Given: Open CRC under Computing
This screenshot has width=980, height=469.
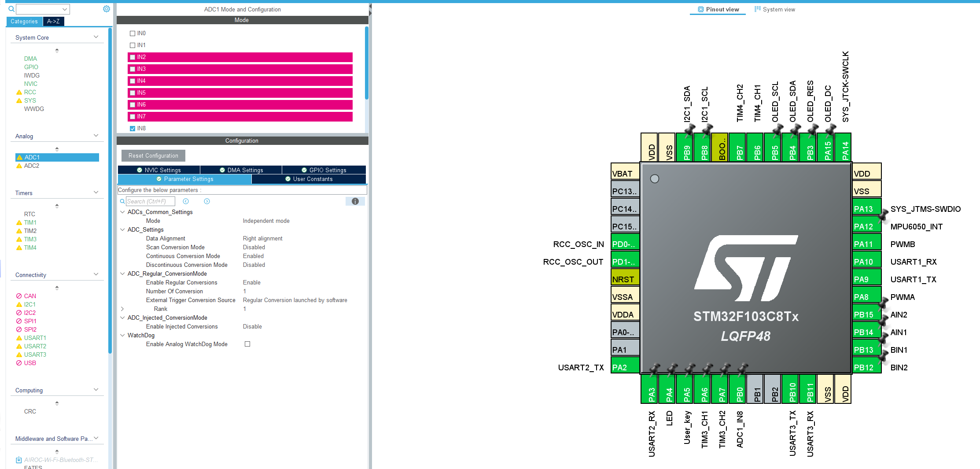Looking at the screenshot, I should (30, 411).
